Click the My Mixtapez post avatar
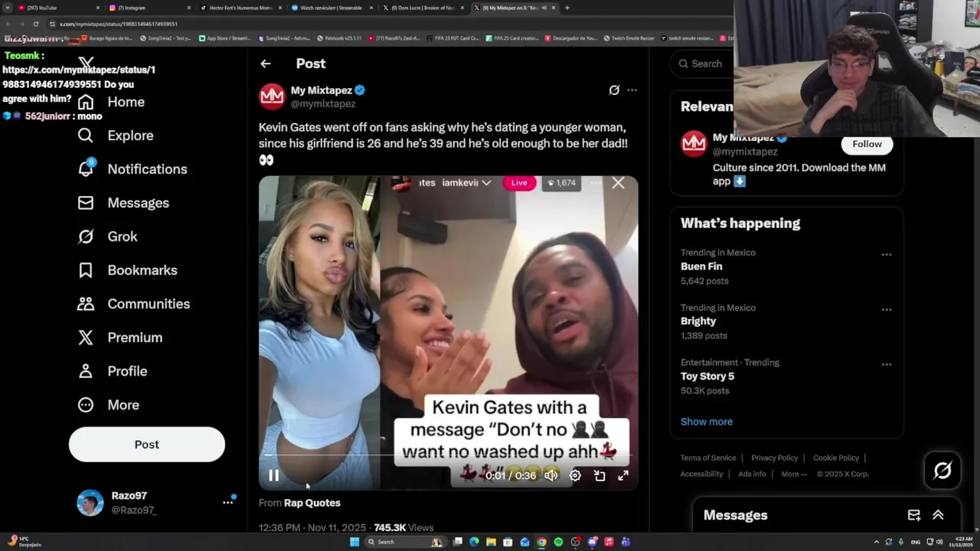The width and height of the screenshot is (980, 551). [272, 96]
